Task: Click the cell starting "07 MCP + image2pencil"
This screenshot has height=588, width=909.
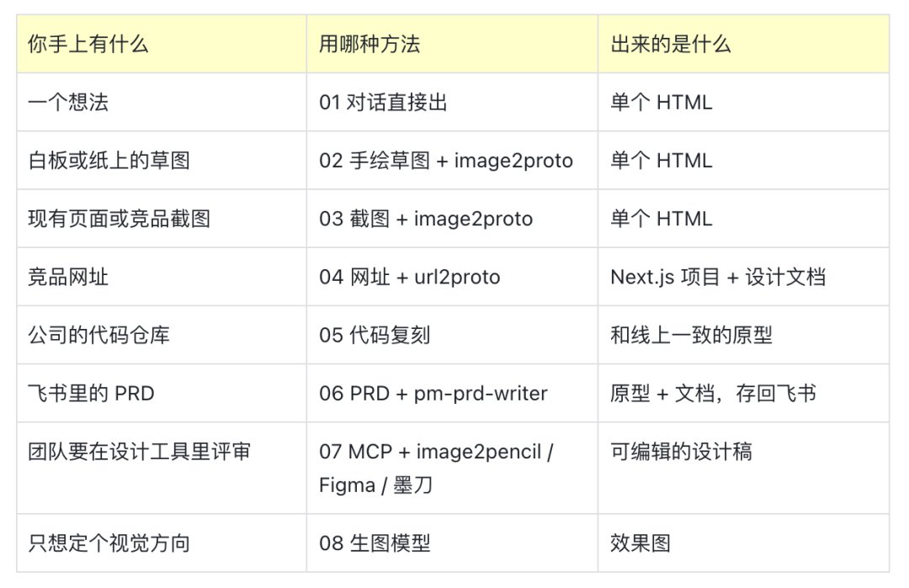Action: pos(452,468)
